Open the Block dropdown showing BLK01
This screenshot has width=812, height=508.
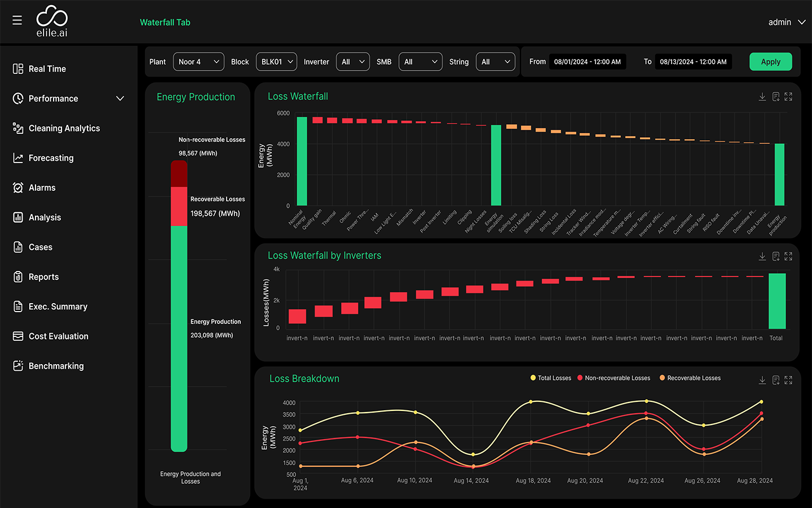[276, 62]
